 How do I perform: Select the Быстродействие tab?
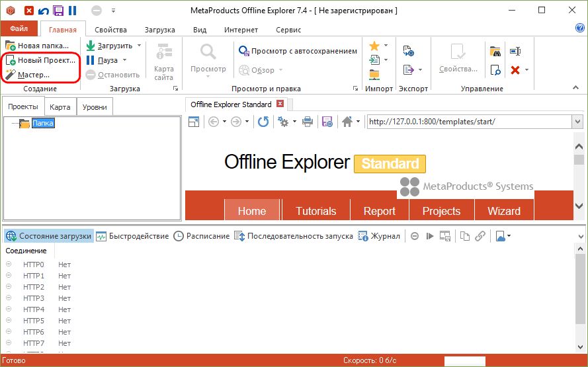133,236
